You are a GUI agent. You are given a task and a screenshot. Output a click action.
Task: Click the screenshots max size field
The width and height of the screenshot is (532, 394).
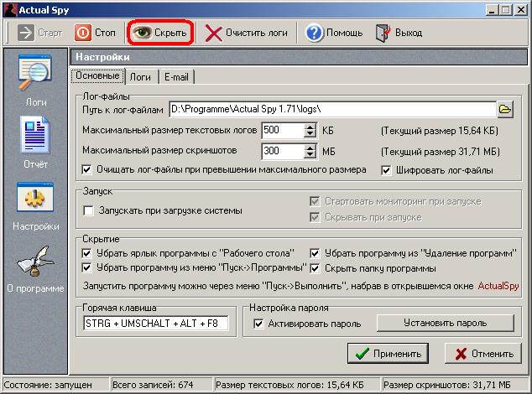(x=283, y=151)
